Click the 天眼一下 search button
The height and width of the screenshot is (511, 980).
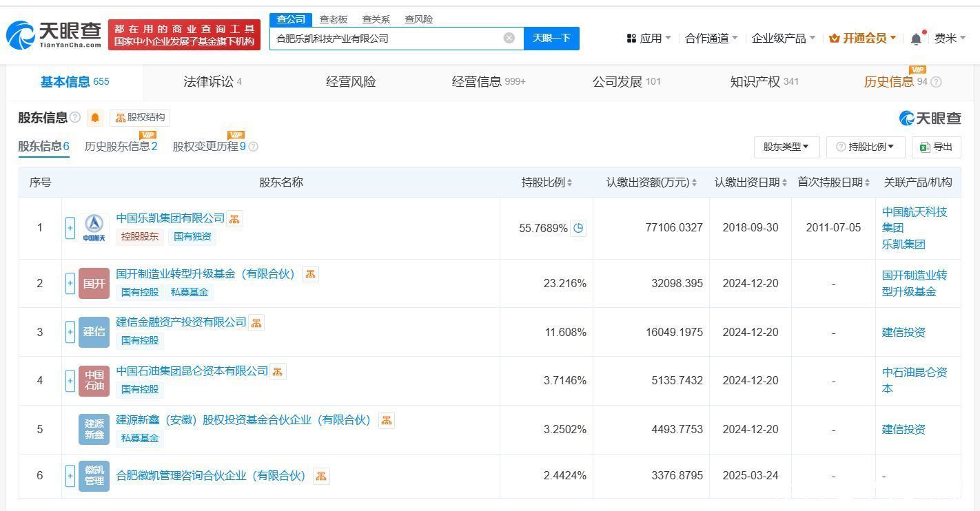[551, 38]
